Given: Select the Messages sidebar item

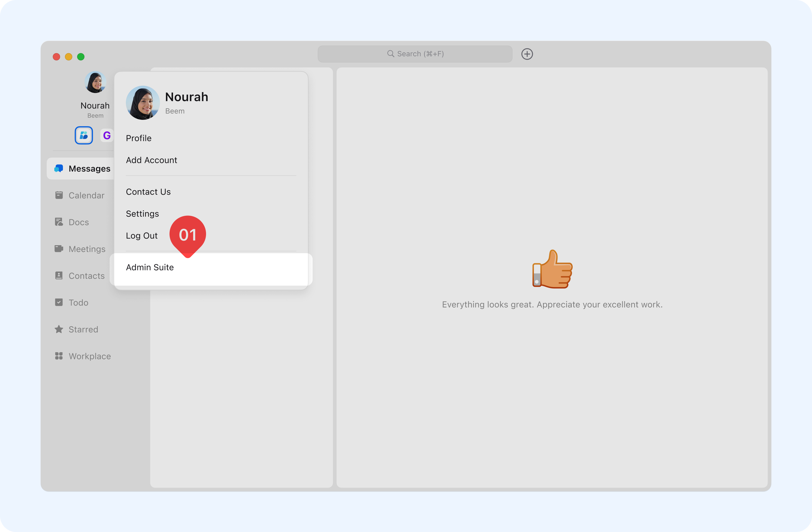Looking at the screenshot, I should pyautogui.click(x=89, y=169).
